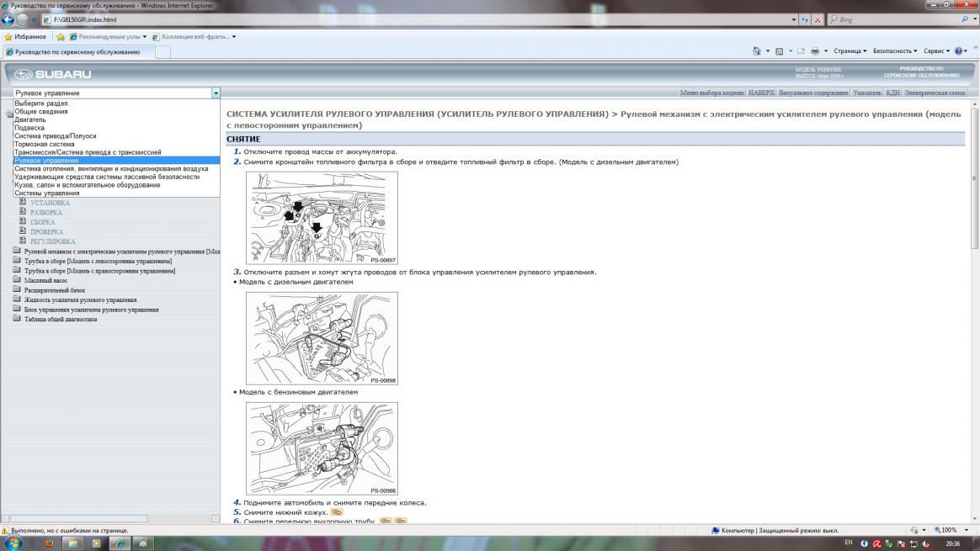This screenshot has height=551, width=980.
Task: Select 'Тормозная система' in section list
Action: [116, 144]
